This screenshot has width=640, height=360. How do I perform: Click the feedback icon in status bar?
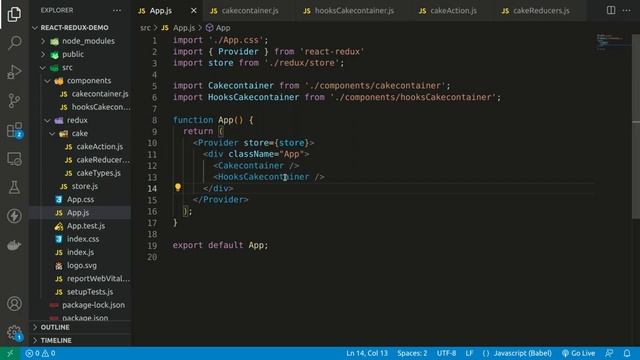click(609, 353)
